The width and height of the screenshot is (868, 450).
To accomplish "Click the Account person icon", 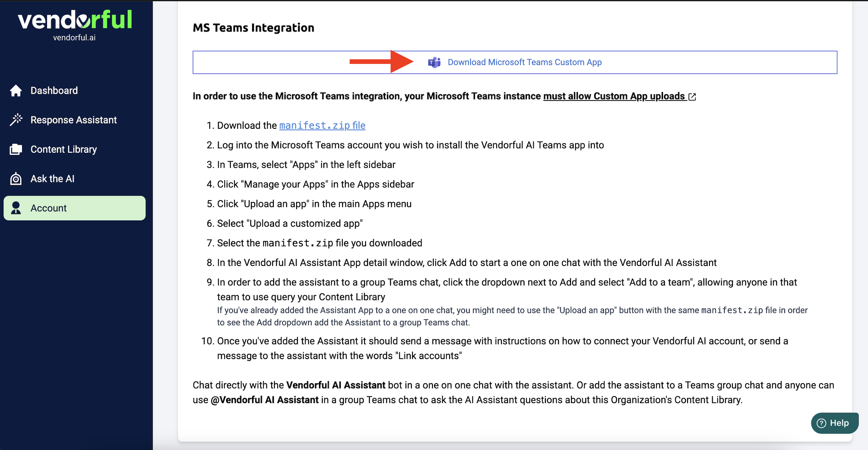I will pyautogui.click(x=16, y=208).
